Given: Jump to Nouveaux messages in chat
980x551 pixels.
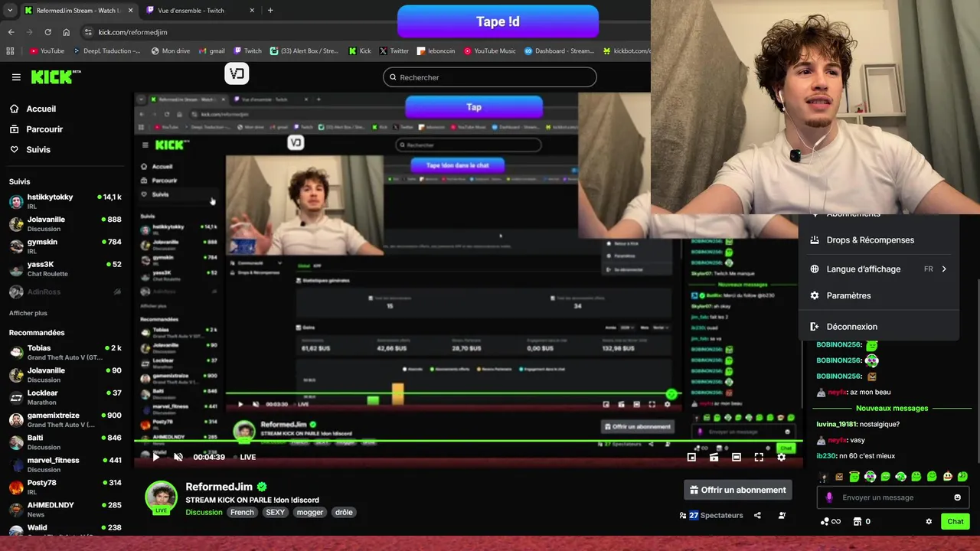Looking at the screenshot, I should click(891, 408).
